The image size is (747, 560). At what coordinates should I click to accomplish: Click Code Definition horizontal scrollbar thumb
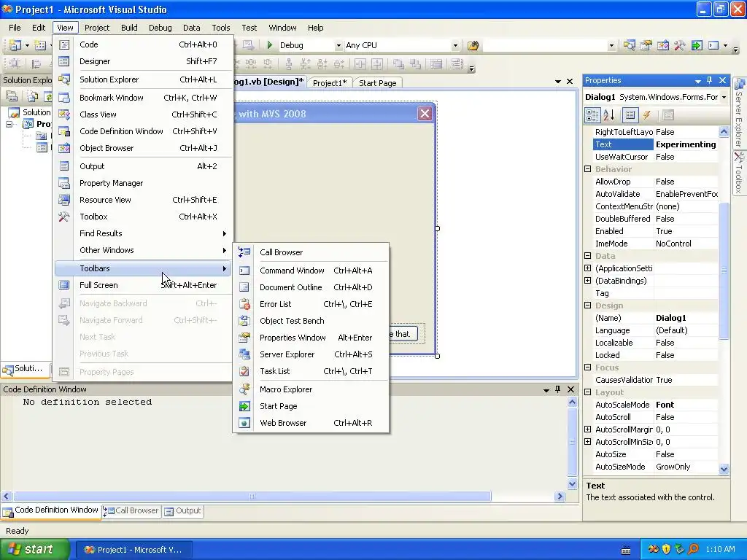click(252, 496)
